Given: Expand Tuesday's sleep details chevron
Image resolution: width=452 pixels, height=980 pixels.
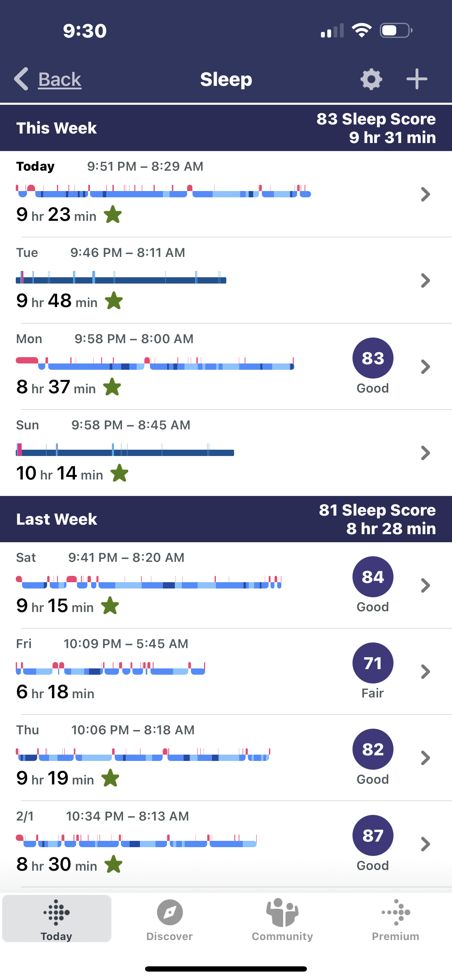Looking at the screenshot, I should [x=425, y=281].
